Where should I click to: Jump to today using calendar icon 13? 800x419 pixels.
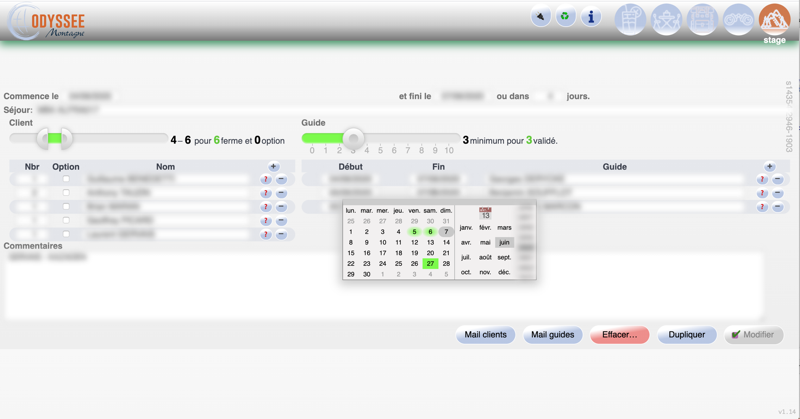(x=485, y=213)
